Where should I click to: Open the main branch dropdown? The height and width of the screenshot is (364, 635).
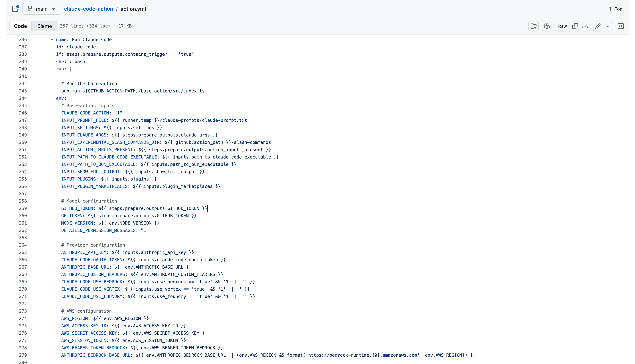[42, 9]
